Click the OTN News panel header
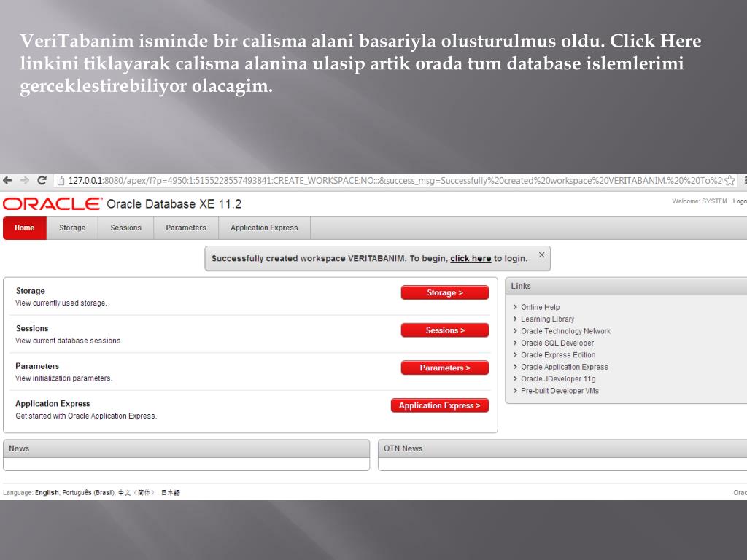Screen dimensions: 747x560 (562, 448)
